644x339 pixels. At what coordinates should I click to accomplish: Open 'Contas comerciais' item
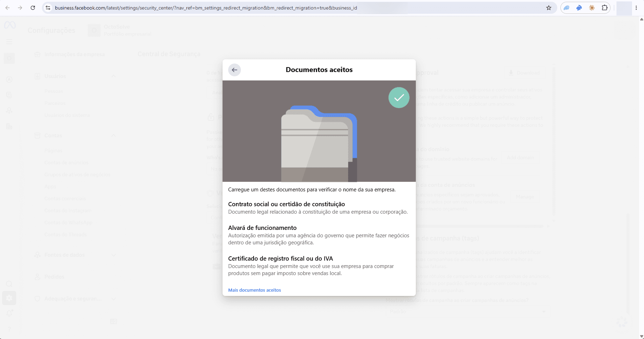[x=65, y=199]
